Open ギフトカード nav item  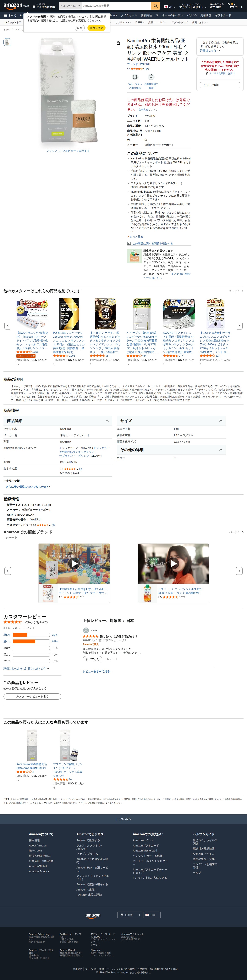[x=223, y=16]
